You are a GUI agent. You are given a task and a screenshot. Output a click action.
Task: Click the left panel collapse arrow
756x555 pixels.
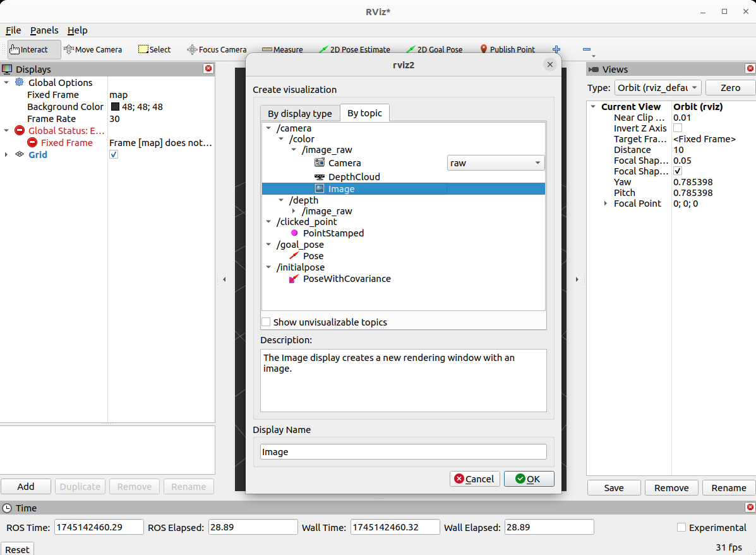coord(224,279)
